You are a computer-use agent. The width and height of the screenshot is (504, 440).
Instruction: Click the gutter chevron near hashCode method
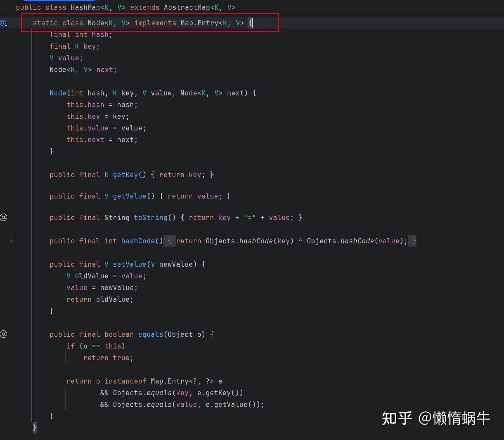point(11,241)
